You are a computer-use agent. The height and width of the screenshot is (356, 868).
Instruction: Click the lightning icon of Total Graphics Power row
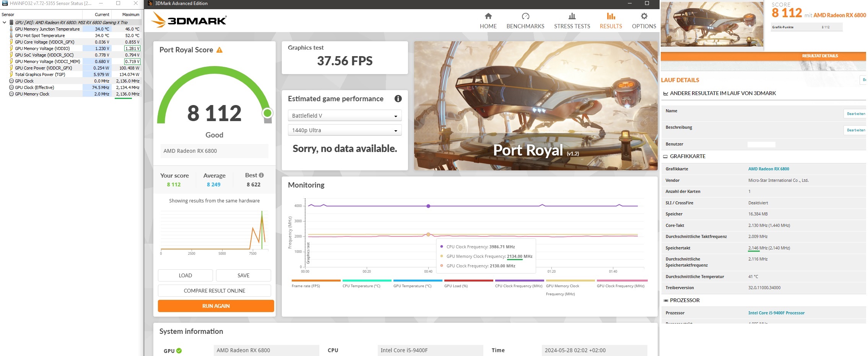(x=11, y=74)
